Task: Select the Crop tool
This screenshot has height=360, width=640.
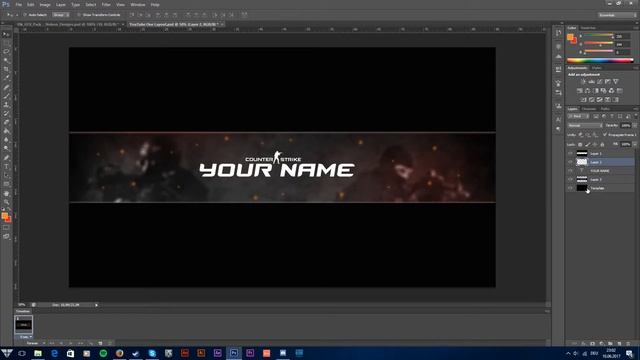Action: [6, 69]
